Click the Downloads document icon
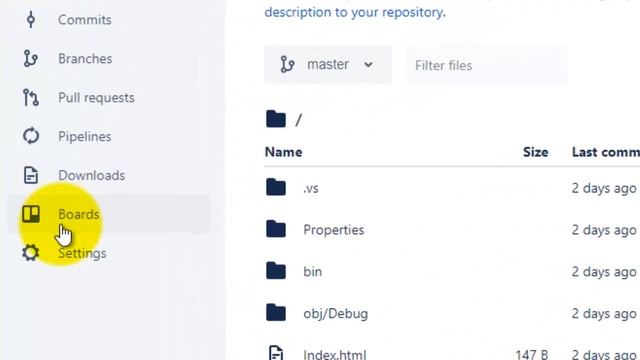Image resolution: width=640 pixels, height=360 pixels. (x=31, y=175)
